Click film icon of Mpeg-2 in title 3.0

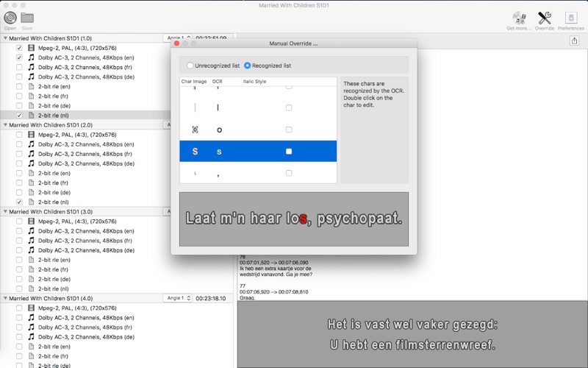[x=32, y=222]
